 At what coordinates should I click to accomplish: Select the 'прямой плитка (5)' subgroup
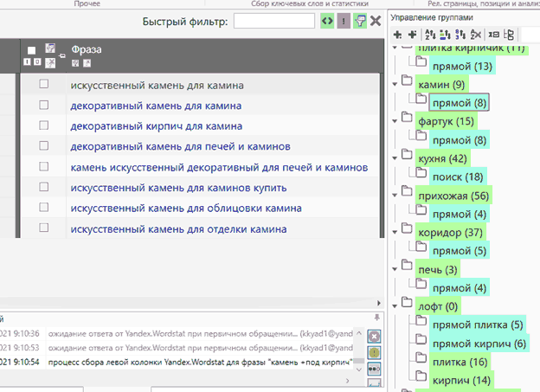[x=478, y=325]
